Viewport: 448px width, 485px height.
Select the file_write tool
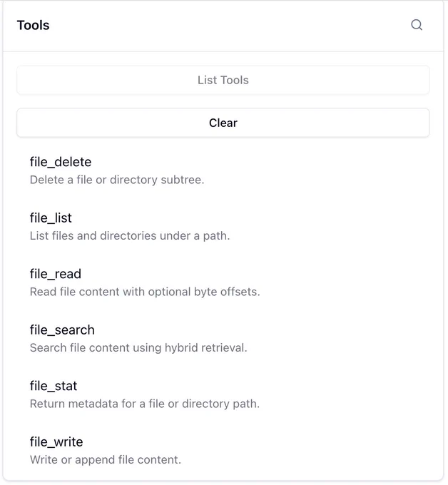tap(223, 450)
